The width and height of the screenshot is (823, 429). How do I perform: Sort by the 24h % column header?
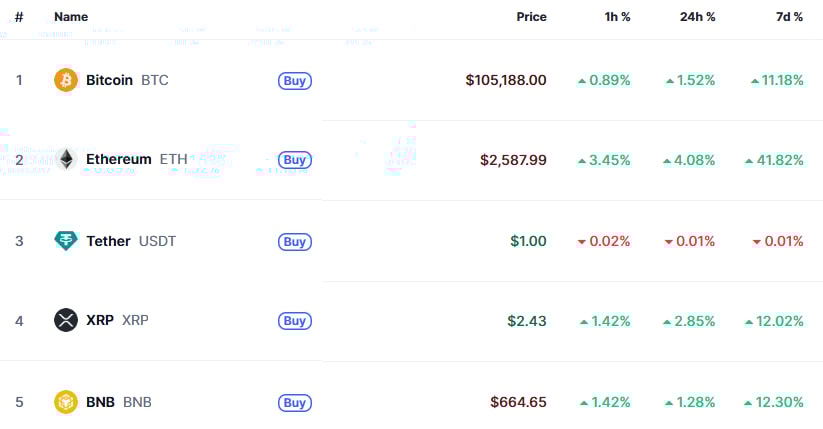pos(698,17)
